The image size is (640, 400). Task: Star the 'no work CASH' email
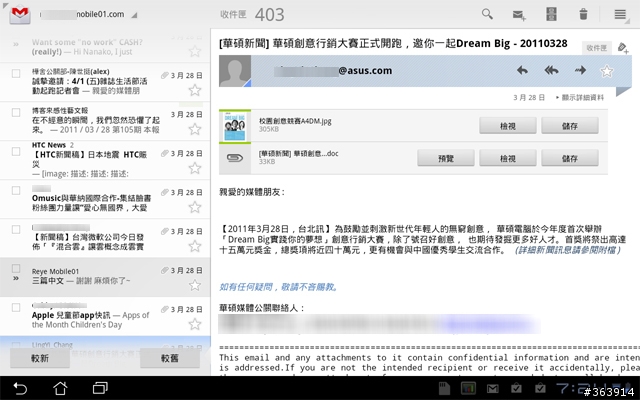pos(195,51)
